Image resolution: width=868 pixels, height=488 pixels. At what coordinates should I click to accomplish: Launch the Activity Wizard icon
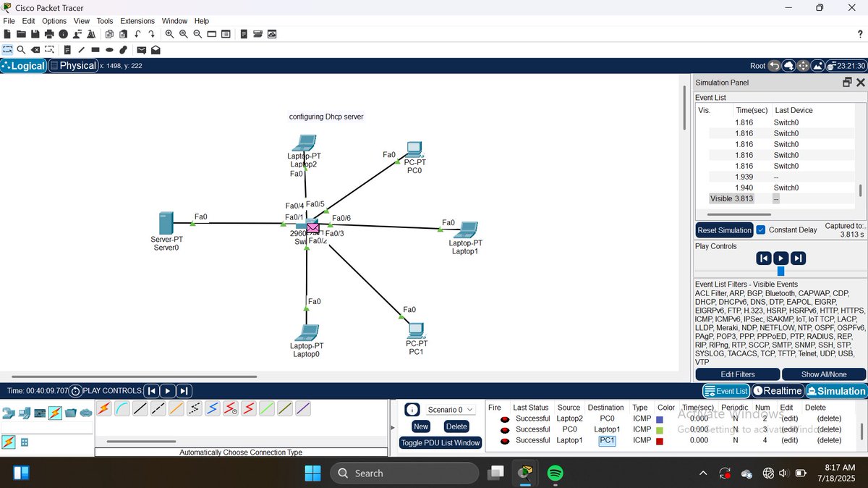tap(77, 34)
